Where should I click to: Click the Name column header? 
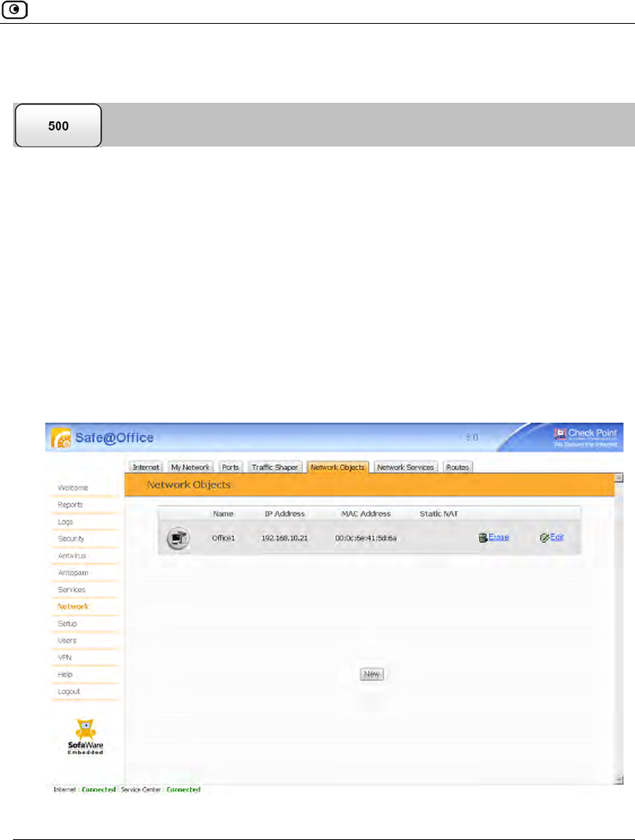[x=223, y=513]
